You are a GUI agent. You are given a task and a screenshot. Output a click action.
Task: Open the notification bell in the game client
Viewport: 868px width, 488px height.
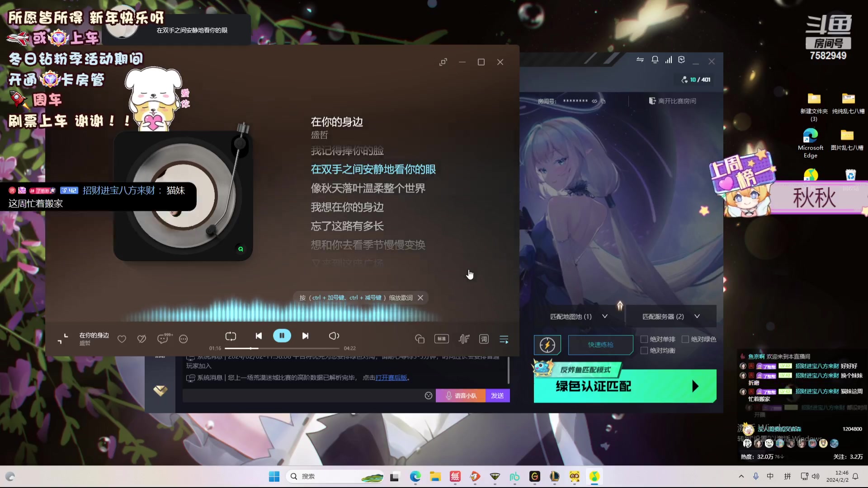[655, 60]
